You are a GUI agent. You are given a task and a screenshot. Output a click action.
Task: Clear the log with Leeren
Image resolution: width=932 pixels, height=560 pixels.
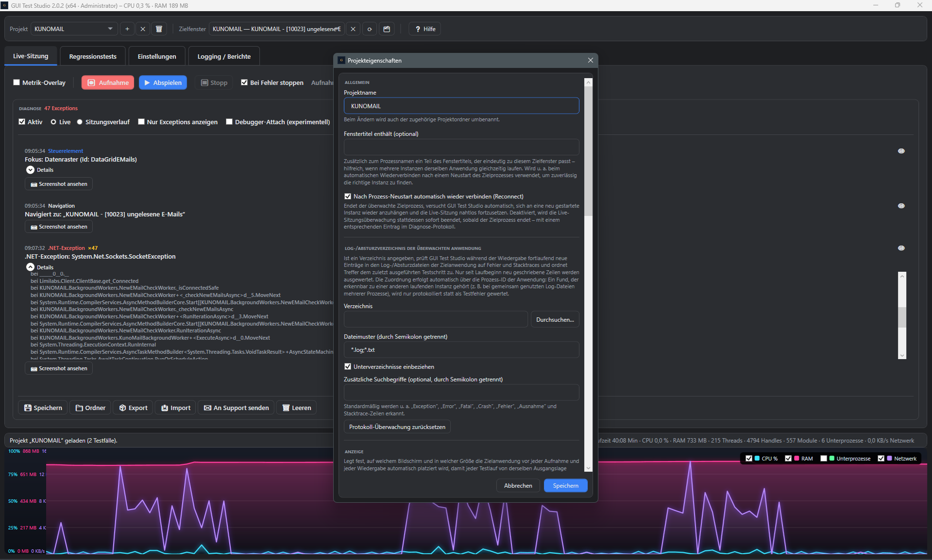tap(297, 408)
